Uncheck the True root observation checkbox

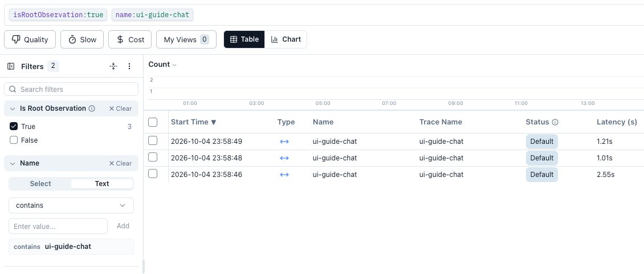click(x=14, y=126)
